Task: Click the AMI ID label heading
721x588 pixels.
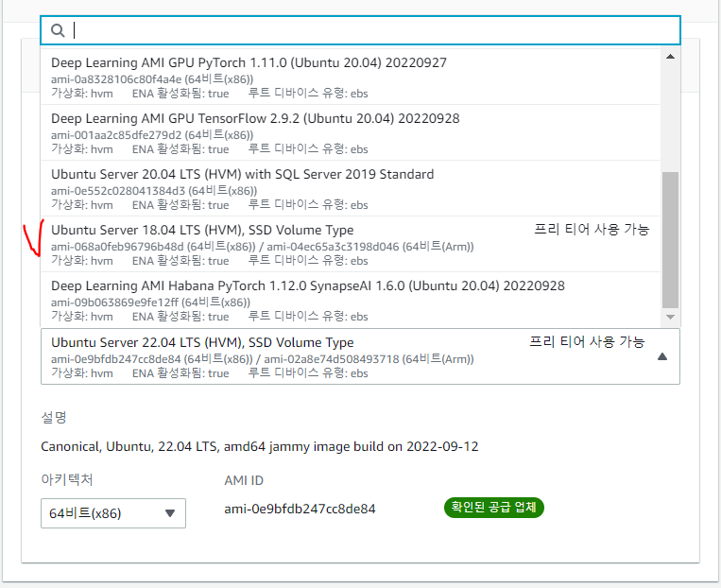Action: 244,481
